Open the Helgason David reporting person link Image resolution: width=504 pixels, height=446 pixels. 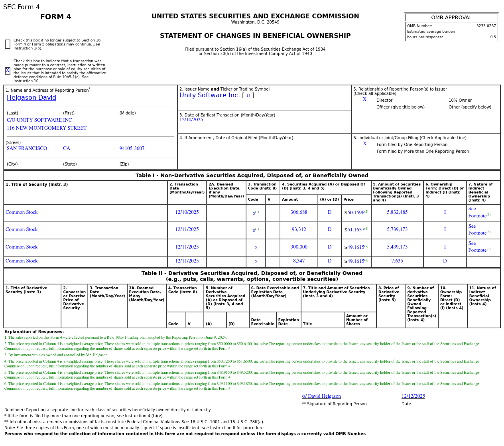(x=31, y=98)
